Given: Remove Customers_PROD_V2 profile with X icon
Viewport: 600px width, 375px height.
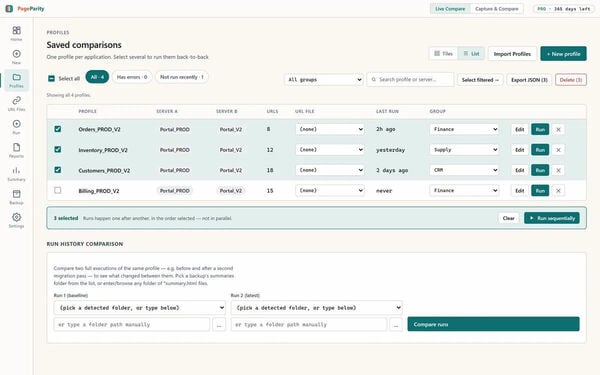Looking at the screenshot, I should [x=558, y=170].
